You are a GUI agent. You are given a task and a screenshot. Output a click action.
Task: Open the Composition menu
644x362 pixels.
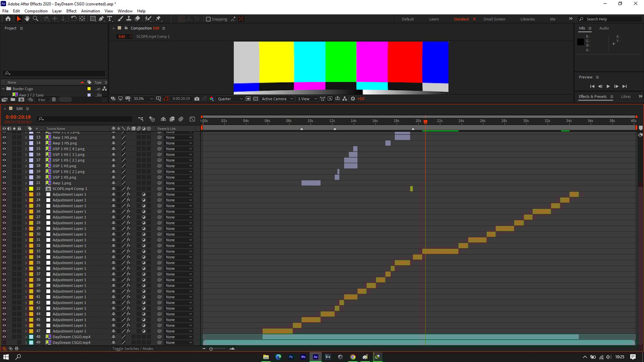tap(36, 11)
